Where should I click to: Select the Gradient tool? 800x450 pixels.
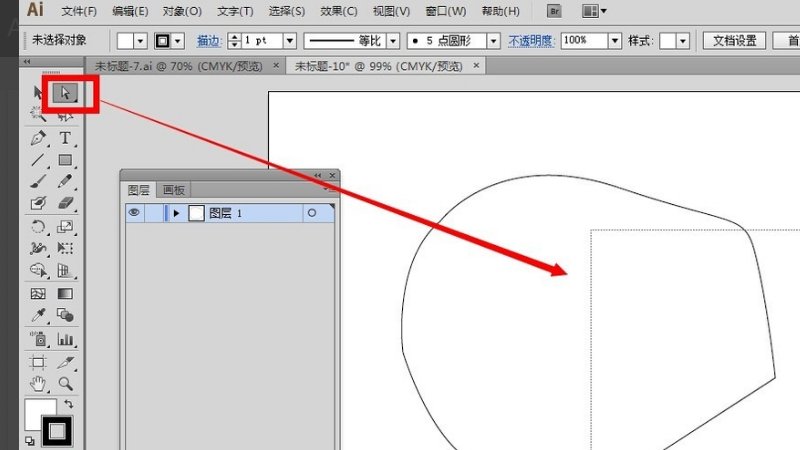[x=65, y=294]
